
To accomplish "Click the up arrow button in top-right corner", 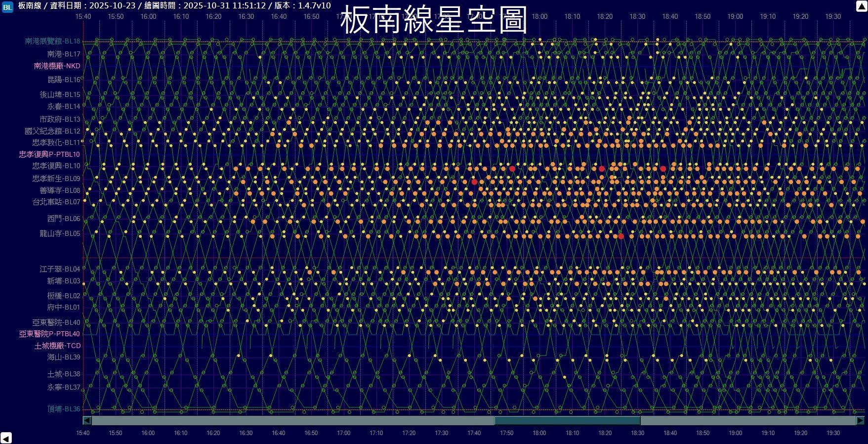I will point(861,6).
